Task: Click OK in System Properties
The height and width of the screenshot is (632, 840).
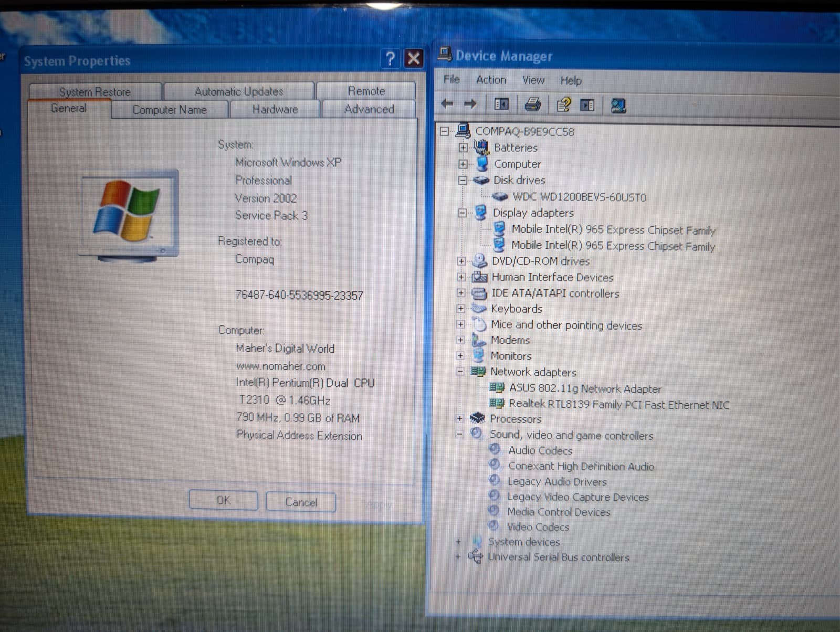Action: pyautogui.click(x=223, y=500)
